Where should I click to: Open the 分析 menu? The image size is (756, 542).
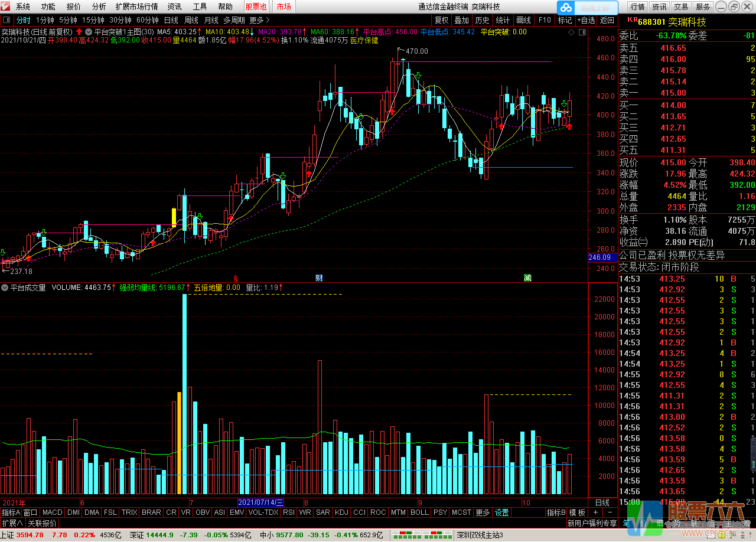(x=99, y=6)
